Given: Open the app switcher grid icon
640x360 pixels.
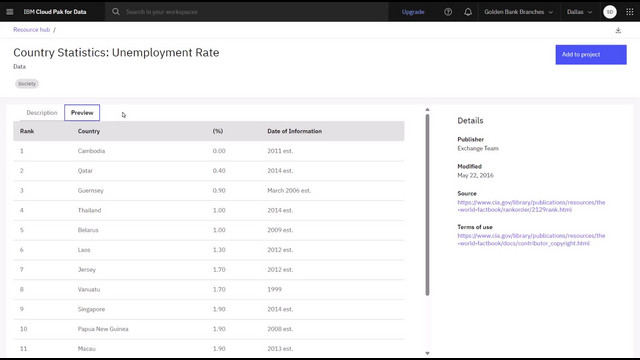Looking at the screenshot, I should coord(630,12).
